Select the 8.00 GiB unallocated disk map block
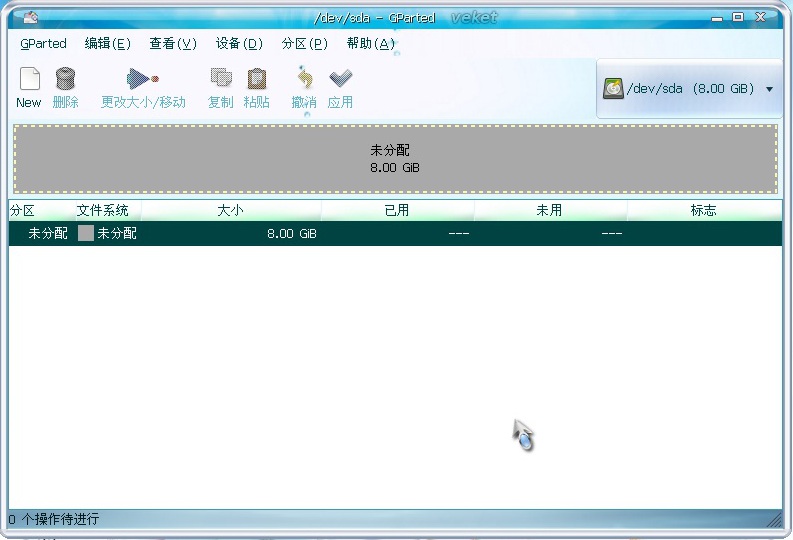This screenshot has width=793, height=540. pyautogui.click(x=395, y=159)
